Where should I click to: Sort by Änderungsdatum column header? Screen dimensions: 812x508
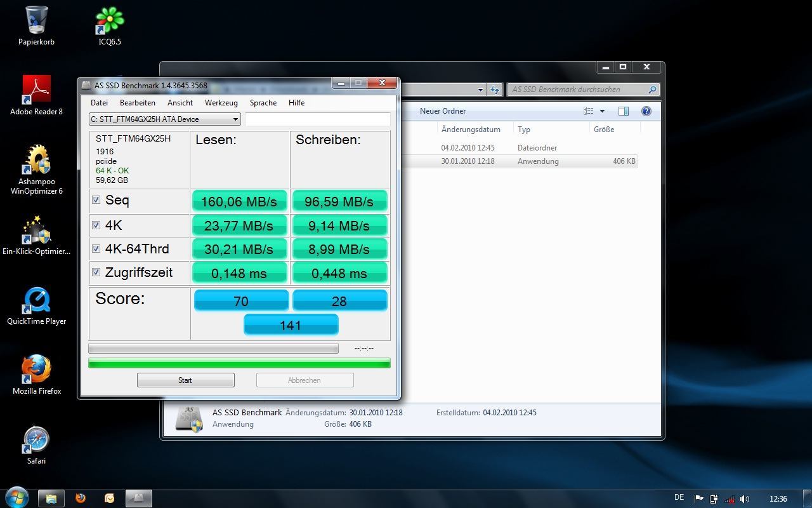point(471,129)
